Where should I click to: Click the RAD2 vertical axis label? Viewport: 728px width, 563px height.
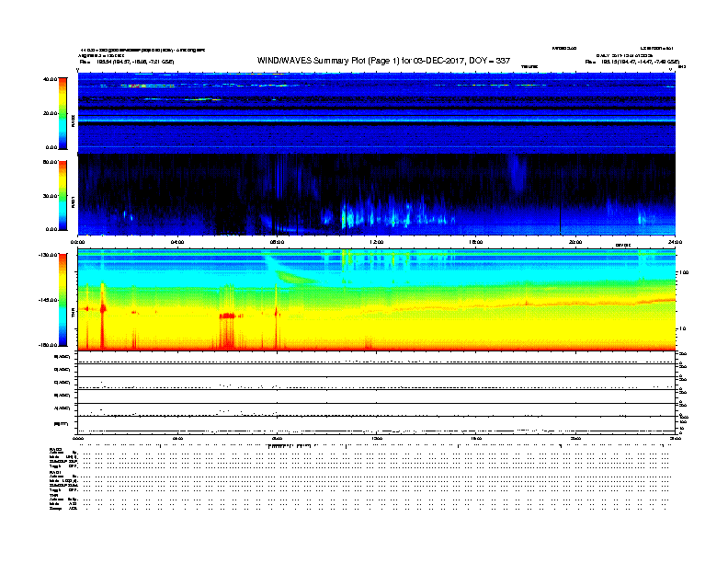pos(73,121)
